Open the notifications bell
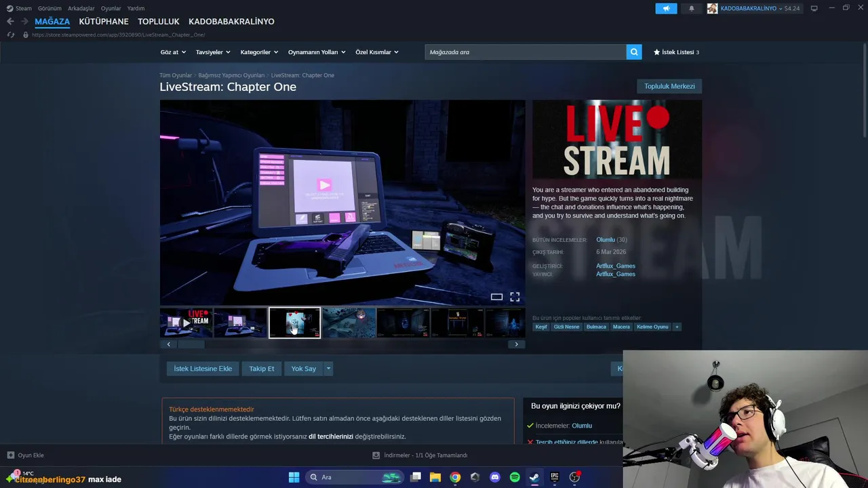Viewport: 868px width, 488px height. pos(692,8)
